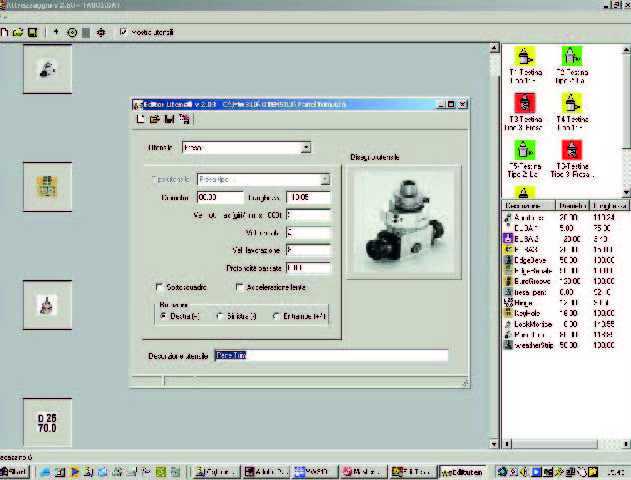
Task: Click the Start button on taskbar
Action: (15, 472)
